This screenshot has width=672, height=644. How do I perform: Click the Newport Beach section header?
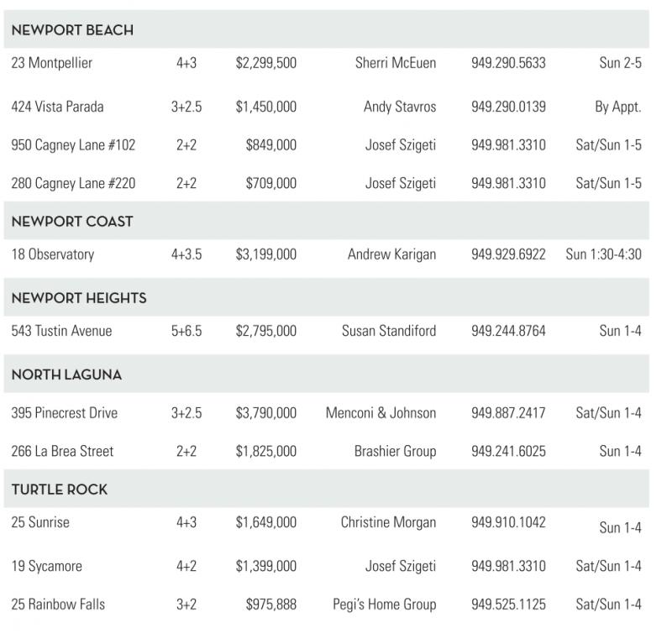click(x=72, y=30)
